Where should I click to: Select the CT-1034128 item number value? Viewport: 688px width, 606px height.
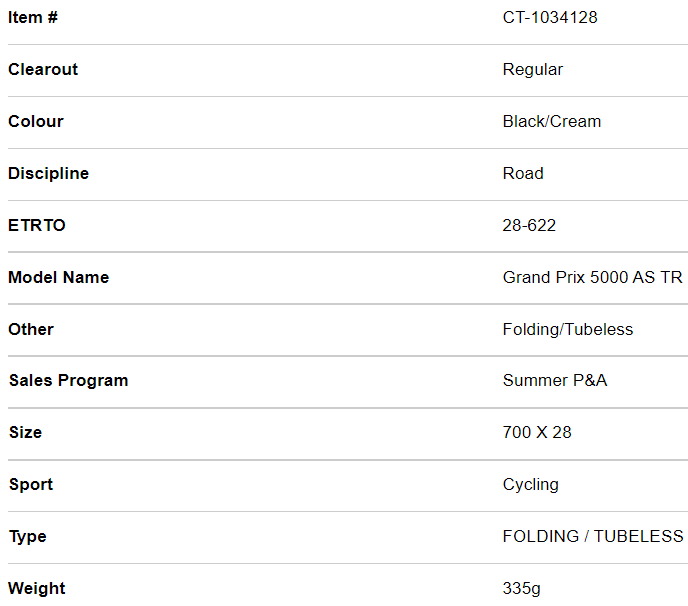pos(550,17)
